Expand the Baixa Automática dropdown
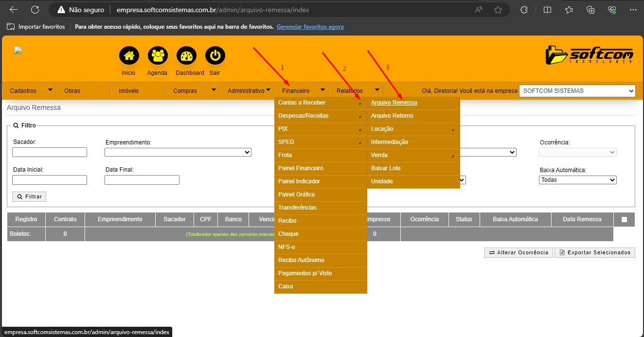Viewport: 644px width, 337px height. (577, 180)
